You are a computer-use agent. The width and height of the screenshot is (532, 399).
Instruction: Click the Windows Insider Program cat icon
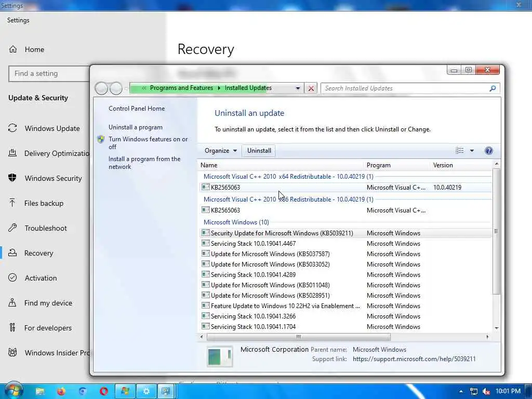(x=12, y=353)
